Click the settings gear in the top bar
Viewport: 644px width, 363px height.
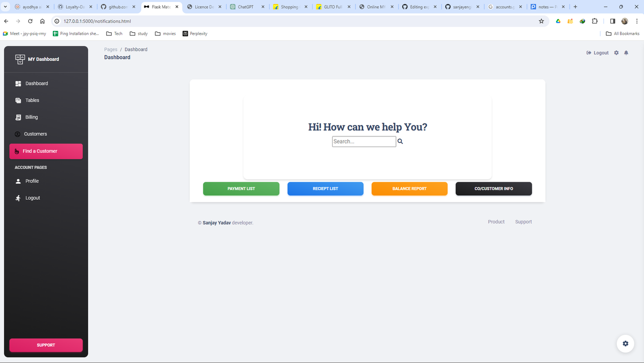[616, 52]
